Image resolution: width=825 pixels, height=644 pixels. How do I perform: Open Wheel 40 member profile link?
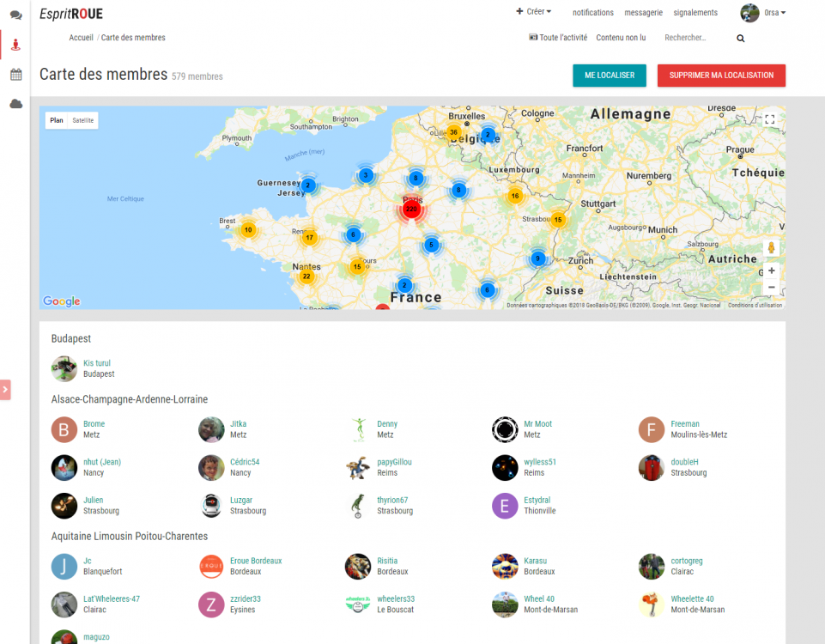(x=539, y=598)
